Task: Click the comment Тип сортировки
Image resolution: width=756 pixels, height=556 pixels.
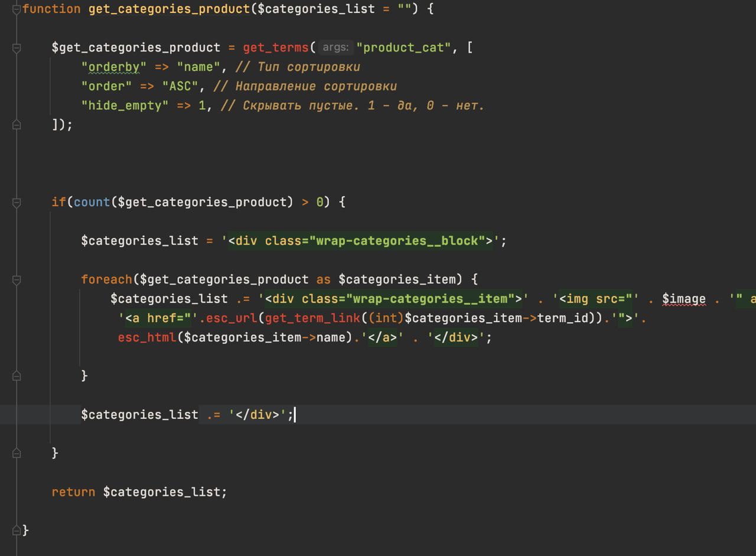Action: (x=298, y=67)
